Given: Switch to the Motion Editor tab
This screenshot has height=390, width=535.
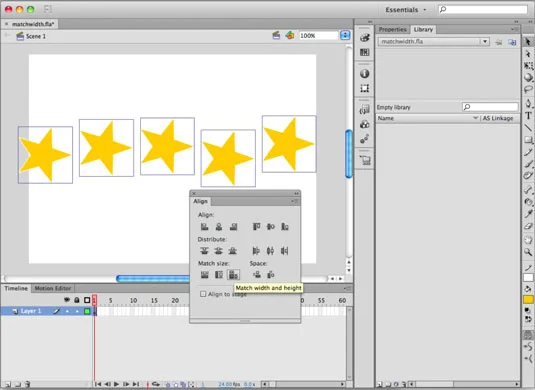Looking at the screenshot, I should (x=53, y=288).
